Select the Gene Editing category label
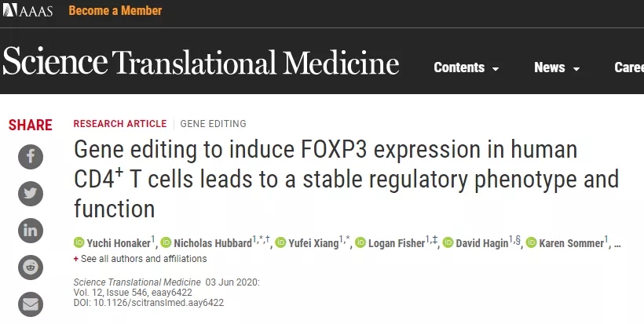The height and width of the screenshot is (324, 644). [x=213, y=124]
